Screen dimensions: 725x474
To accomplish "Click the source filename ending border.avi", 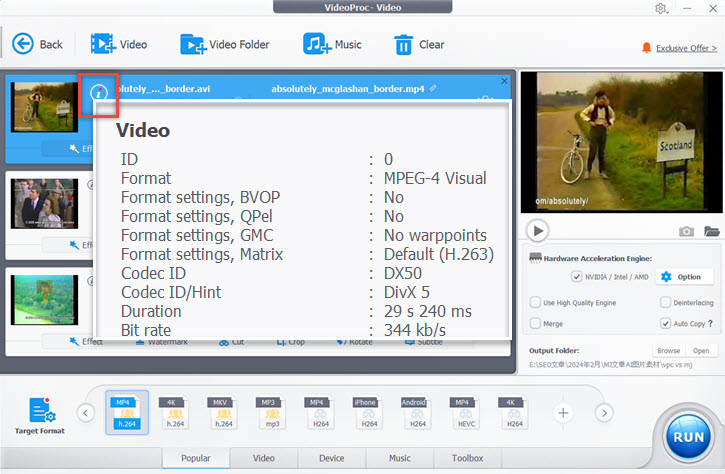I will [x=164, y=88].
